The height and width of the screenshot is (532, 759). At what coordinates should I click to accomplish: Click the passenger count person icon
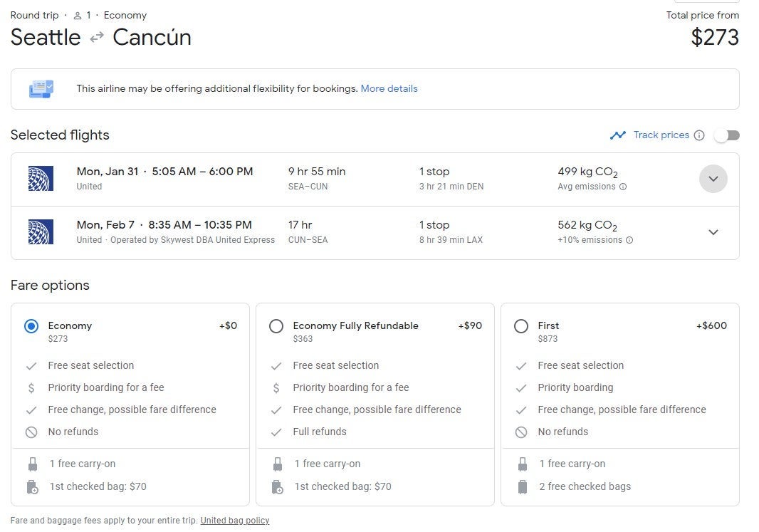click(78, 16)
